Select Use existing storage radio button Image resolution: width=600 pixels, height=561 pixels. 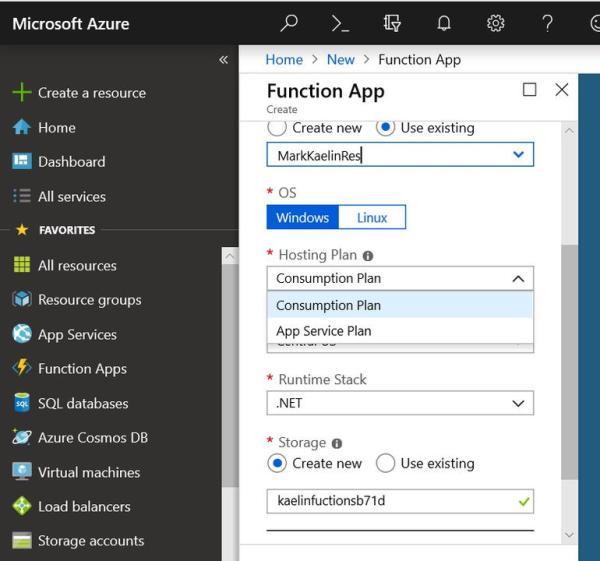click(385, 463)
